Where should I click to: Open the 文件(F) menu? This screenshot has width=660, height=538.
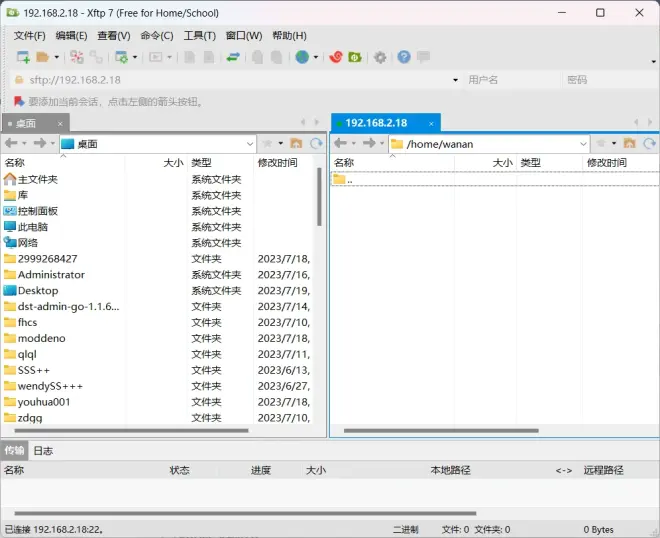tap(29, 36)
